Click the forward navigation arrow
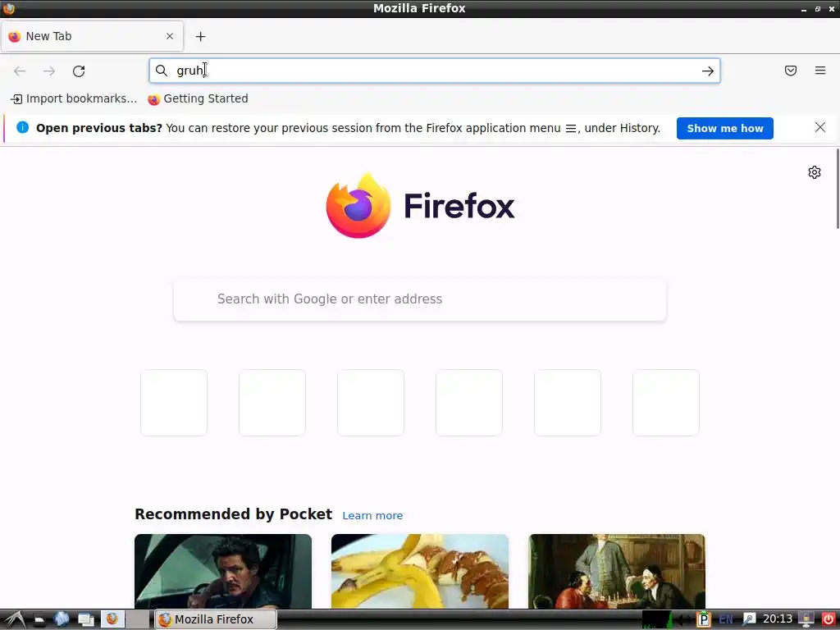Viewport: 840px width, 630px height. pos(49,71)
